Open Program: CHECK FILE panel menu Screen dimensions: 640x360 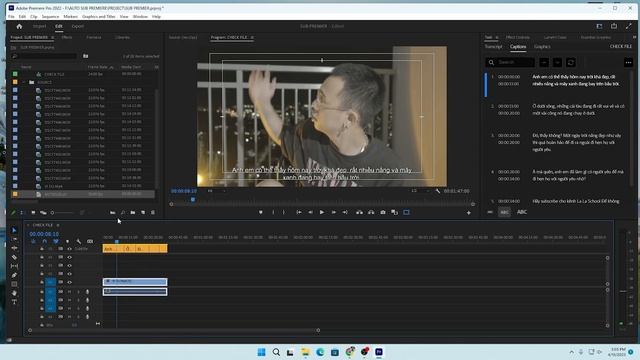[252, 38]
